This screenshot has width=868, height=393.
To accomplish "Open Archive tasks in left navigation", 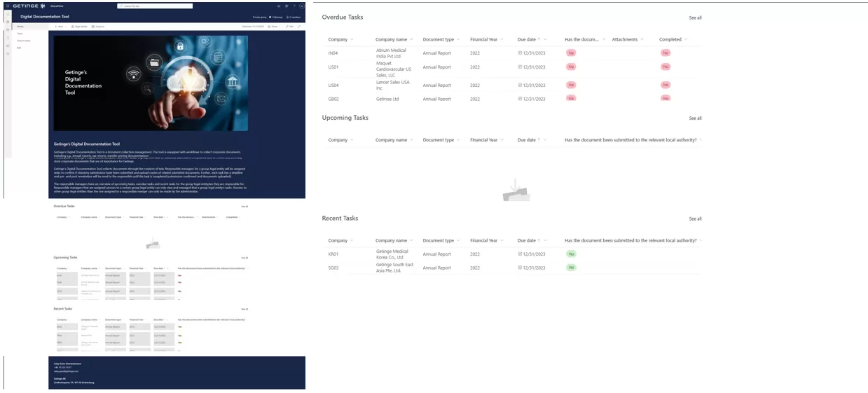I will 23,41.
